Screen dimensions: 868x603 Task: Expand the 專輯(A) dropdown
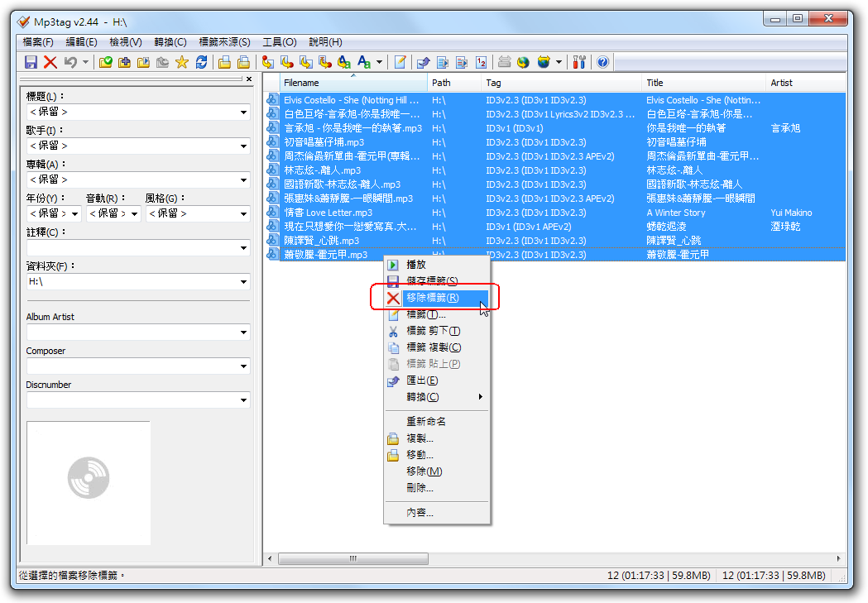[243, 179]
